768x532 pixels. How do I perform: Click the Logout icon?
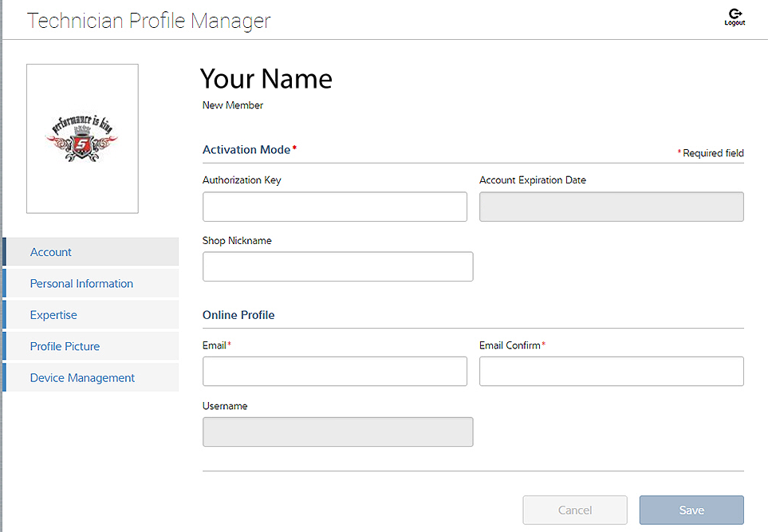(735, 17)
